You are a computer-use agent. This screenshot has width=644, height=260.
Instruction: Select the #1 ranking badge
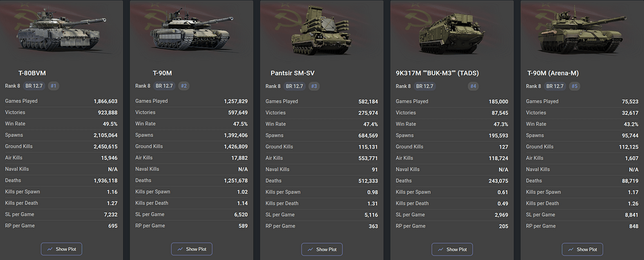(x=54, y=86)
